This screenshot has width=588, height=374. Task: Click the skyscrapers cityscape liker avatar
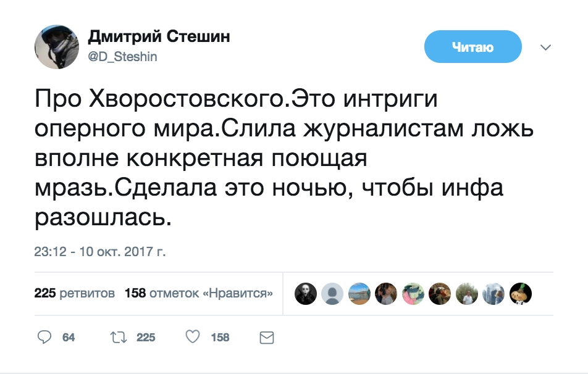coord(493,294)
